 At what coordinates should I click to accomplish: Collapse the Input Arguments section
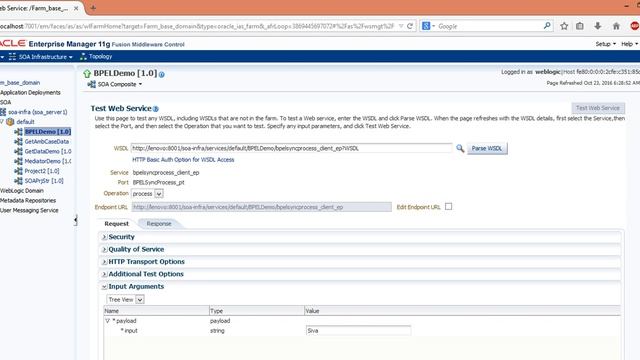pos(104,287)
